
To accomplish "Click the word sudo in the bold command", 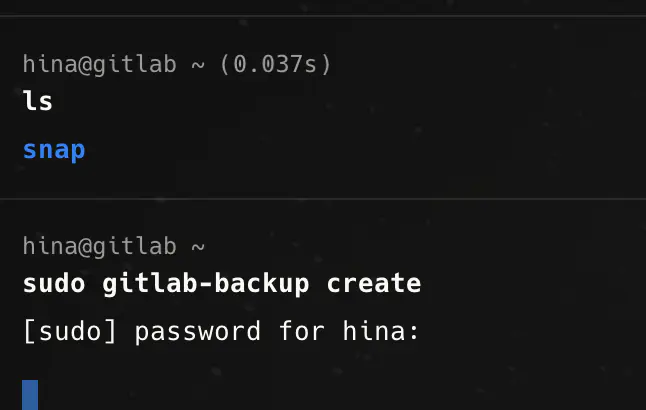I will 54,284.
